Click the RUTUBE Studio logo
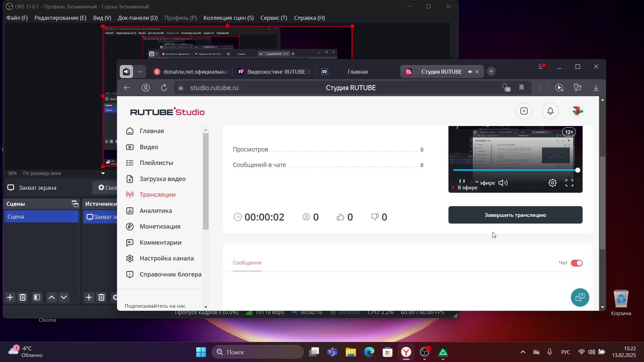 167,112
